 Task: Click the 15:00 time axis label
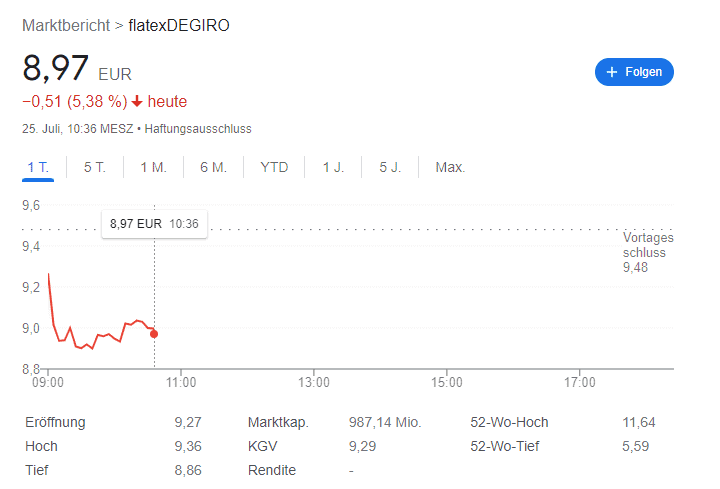pyautogui.click(x=447, y=382)
